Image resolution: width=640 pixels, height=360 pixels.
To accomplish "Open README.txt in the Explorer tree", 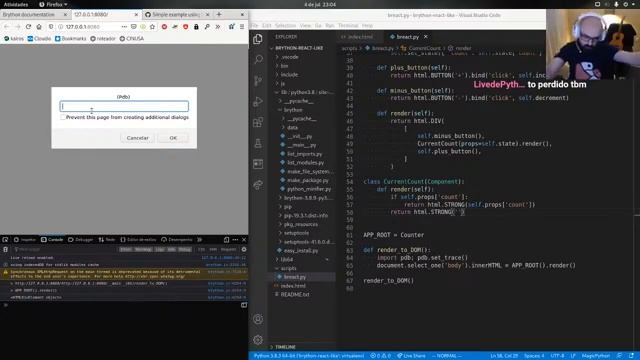I will (x=295, y=294).
